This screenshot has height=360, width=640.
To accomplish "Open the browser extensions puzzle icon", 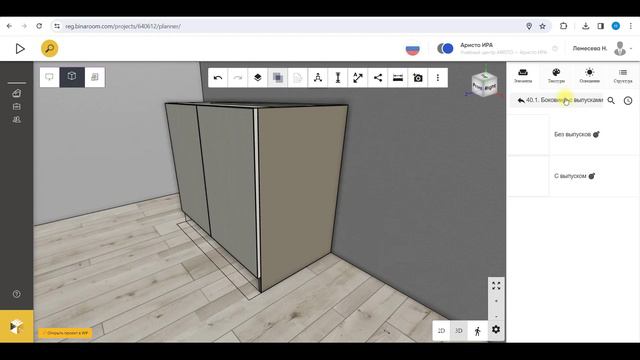I will click(x=564, y=26).
